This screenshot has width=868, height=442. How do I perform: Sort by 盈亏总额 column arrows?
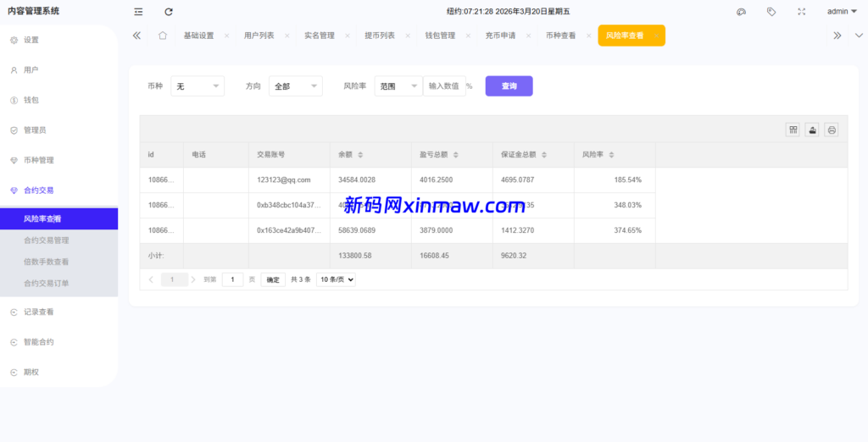pyautogui.click(x=455, y=156)
